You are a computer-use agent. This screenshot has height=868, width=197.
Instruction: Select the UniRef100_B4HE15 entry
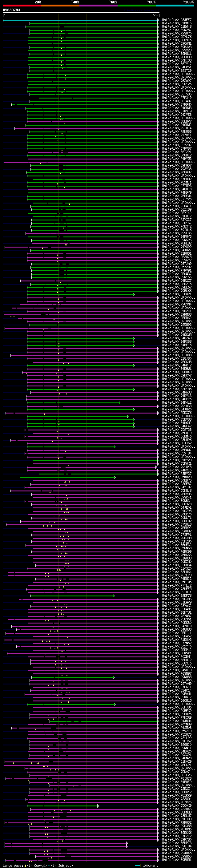177,345
